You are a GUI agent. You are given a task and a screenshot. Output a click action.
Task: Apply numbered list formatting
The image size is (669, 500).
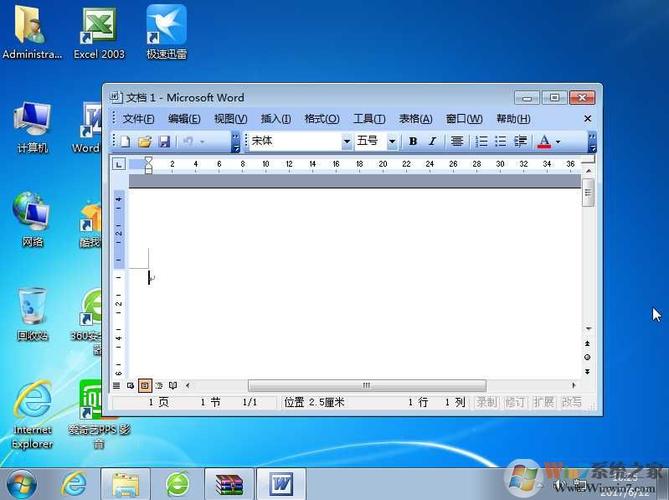481,141
